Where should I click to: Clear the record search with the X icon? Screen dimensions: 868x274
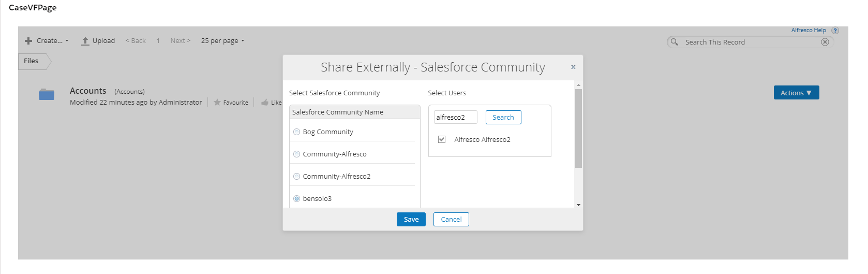(825, 42)
